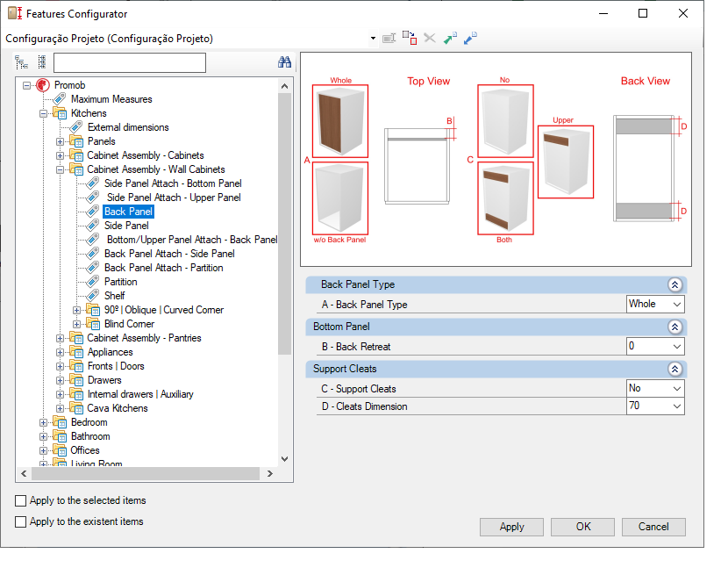Select Back Panel Attach - Partition
This screenshot has width=728, height=575.
point(163,268)
